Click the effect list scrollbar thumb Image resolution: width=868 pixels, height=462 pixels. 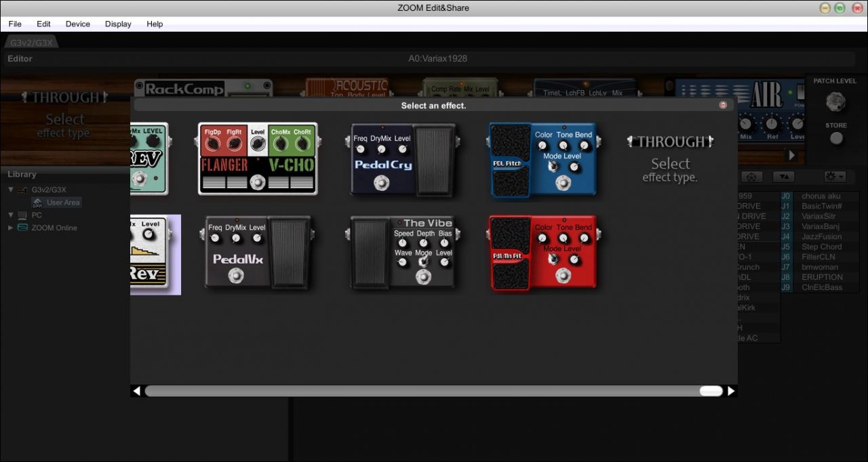point(711,391)
